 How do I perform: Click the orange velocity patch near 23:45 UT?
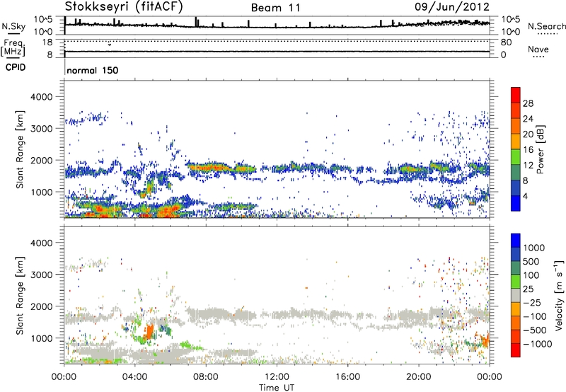click(484, 340)
